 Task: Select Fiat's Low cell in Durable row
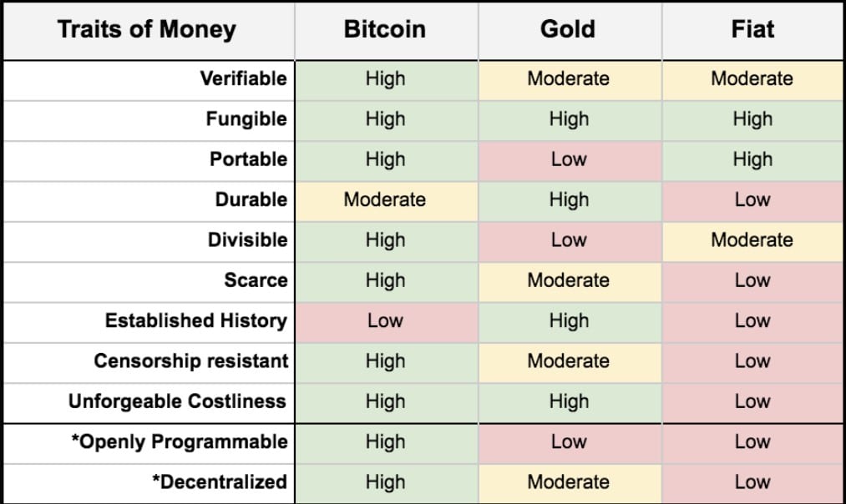pyautogui.click(x=752, y=200)
